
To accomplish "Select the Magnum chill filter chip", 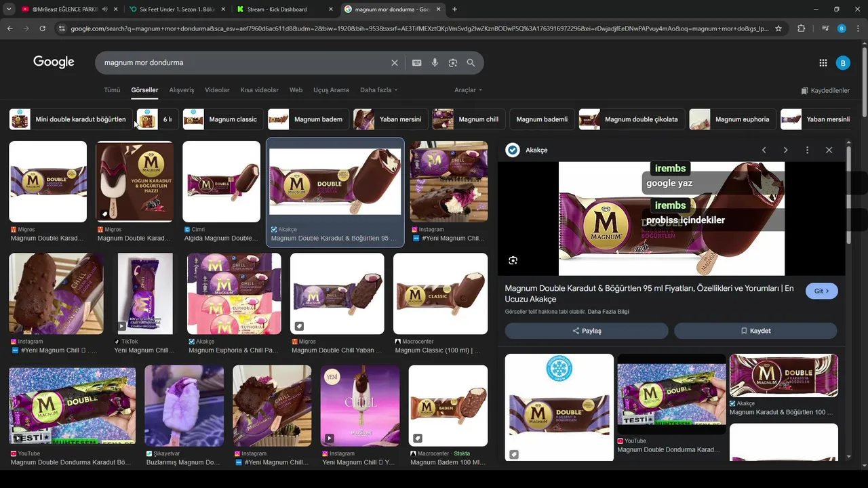I will 469,119.
